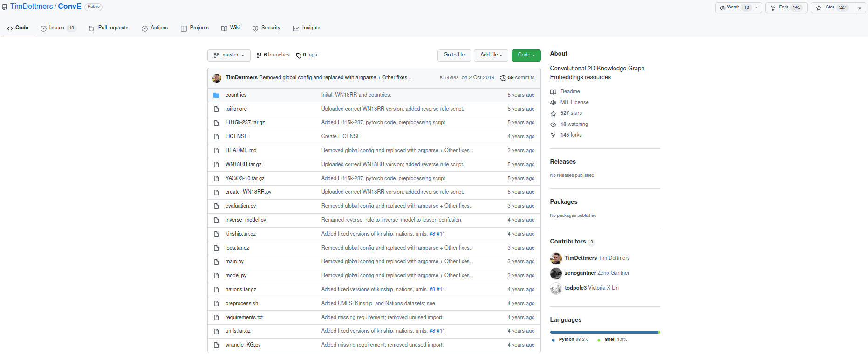The height and width of the screenshot is (354, 868).
Task: Open the ConvE repository name link
Action: (x=69, y=7)
